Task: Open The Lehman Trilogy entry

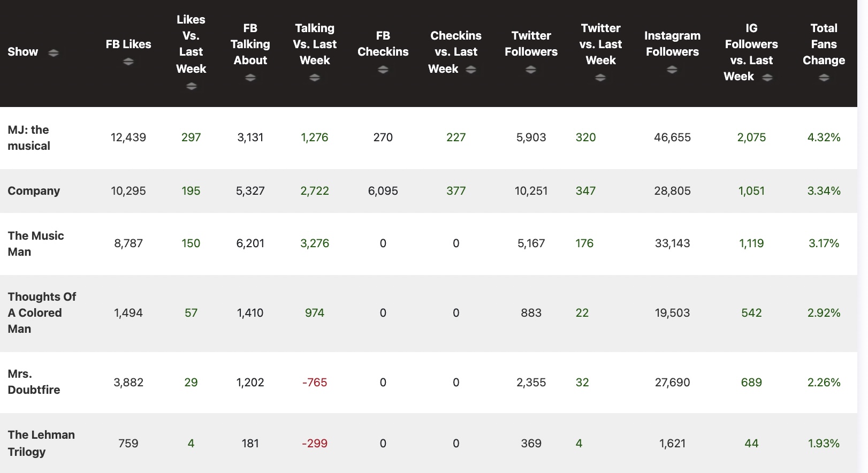Action: click(41, 443)
